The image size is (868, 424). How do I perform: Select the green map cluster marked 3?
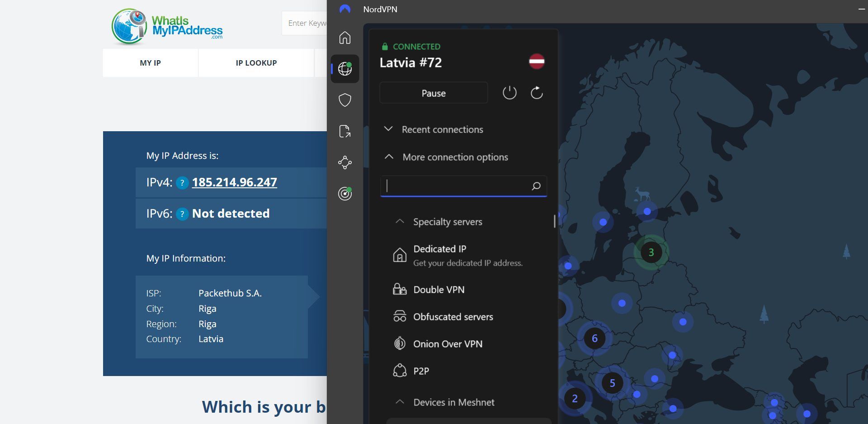pyautogui.click(x=651, y=252)
